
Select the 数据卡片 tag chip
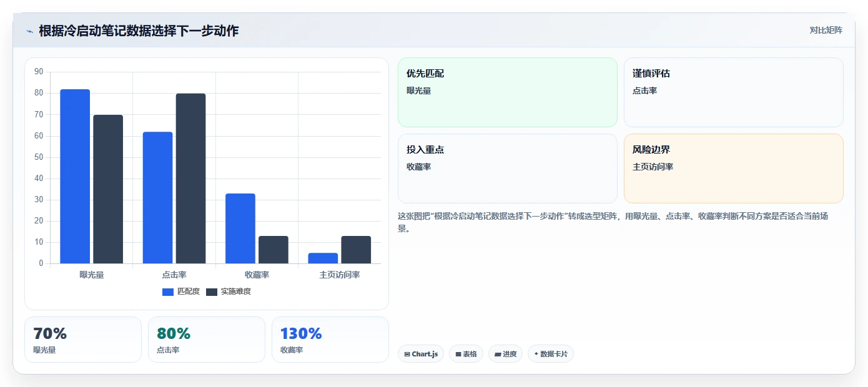[x=550, y=354]
